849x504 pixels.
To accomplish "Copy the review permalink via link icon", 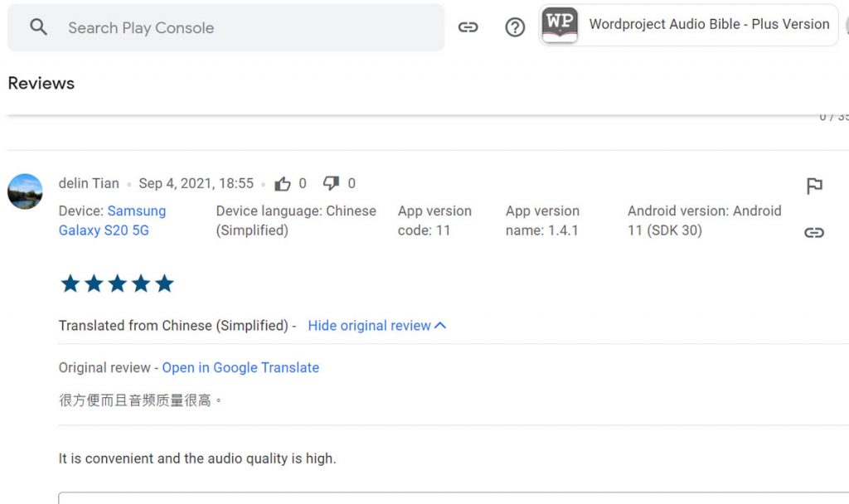I will [x=814, y=233].
